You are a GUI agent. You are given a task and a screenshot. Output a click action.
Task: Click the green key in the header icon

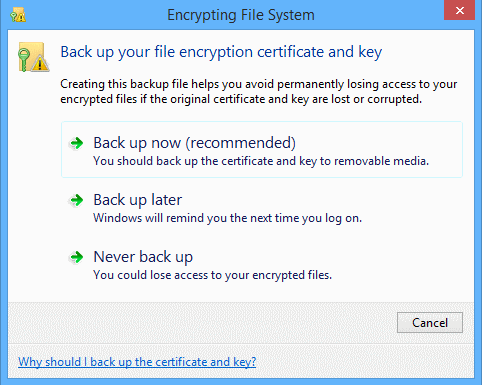tap(24, 59)
